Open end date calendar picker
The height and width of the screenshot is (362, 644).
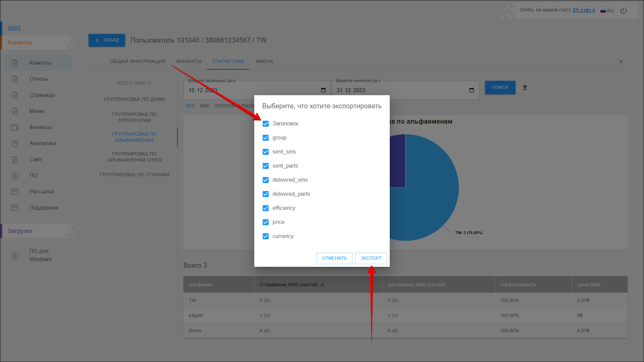click(472, 90)
